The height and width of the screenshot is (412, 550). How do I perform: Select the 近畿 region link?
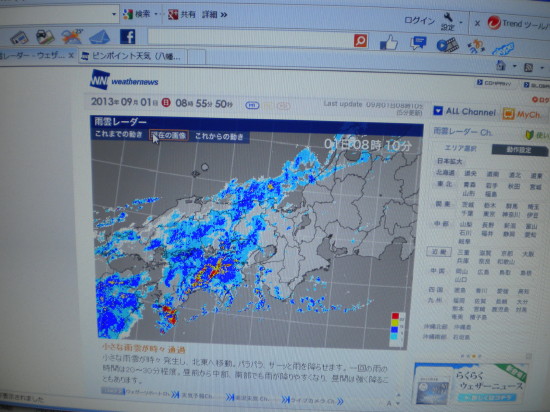[x=439, y=251]
